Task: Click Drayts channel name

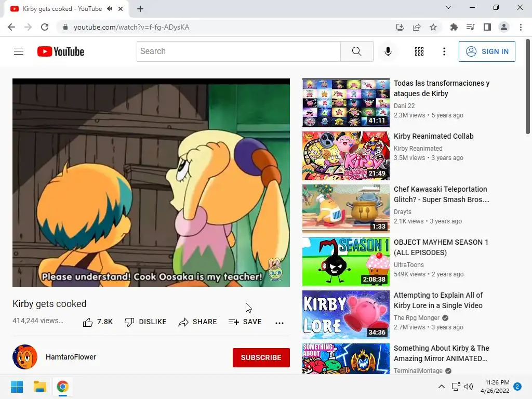Action: [403, 212]
